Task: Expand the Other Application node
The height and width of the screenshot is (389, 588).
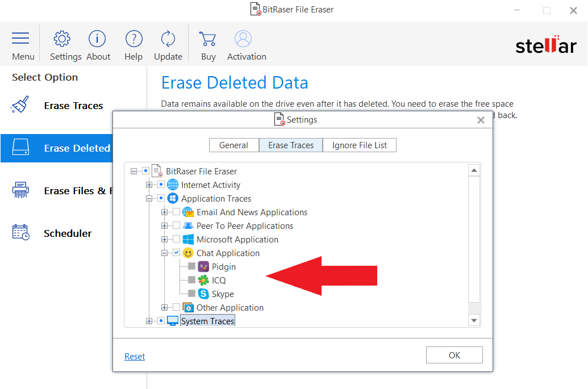Action: pos(164,308)
